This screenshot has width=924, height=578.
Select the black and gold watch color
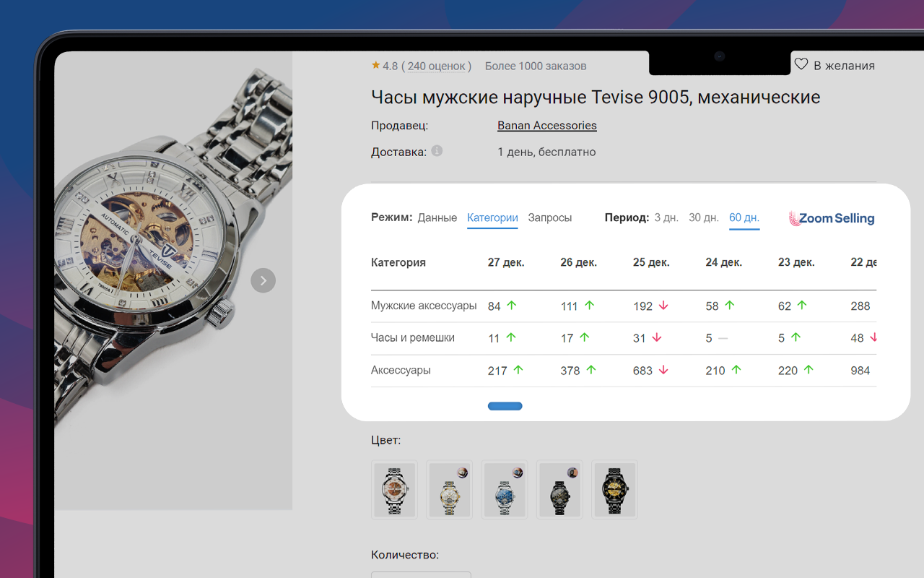[x=614, y=489]
